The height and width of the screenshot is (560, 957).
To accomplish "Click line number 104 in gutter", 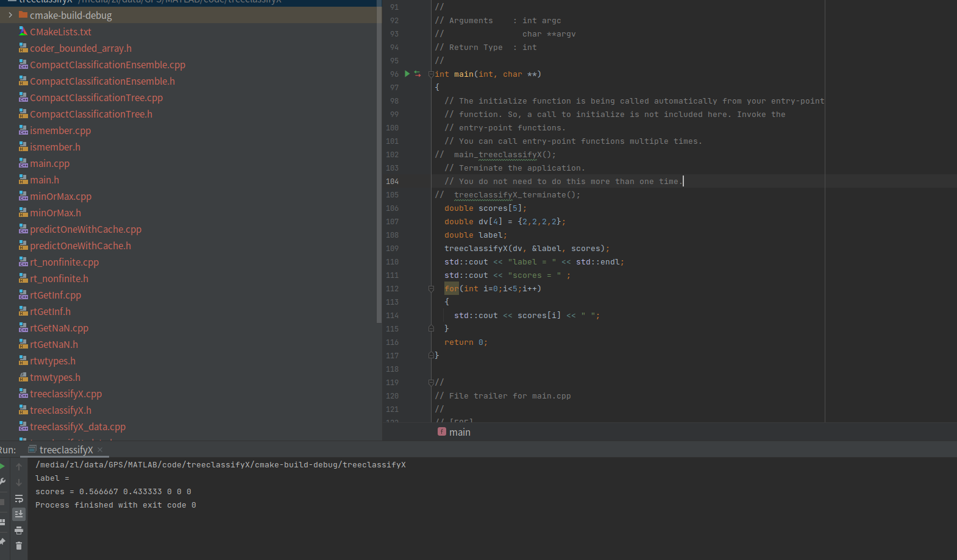I will point(392,182).
